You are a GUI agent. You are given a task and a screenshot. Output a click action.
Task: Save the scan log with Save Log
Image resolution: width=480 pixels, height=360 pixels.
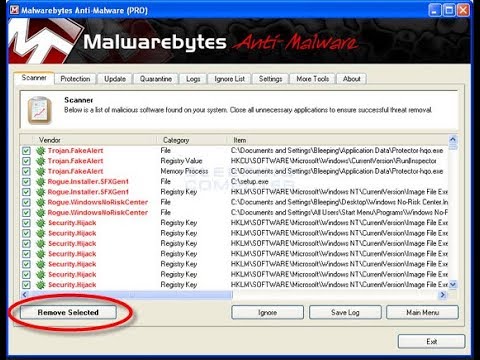point(345,312)
